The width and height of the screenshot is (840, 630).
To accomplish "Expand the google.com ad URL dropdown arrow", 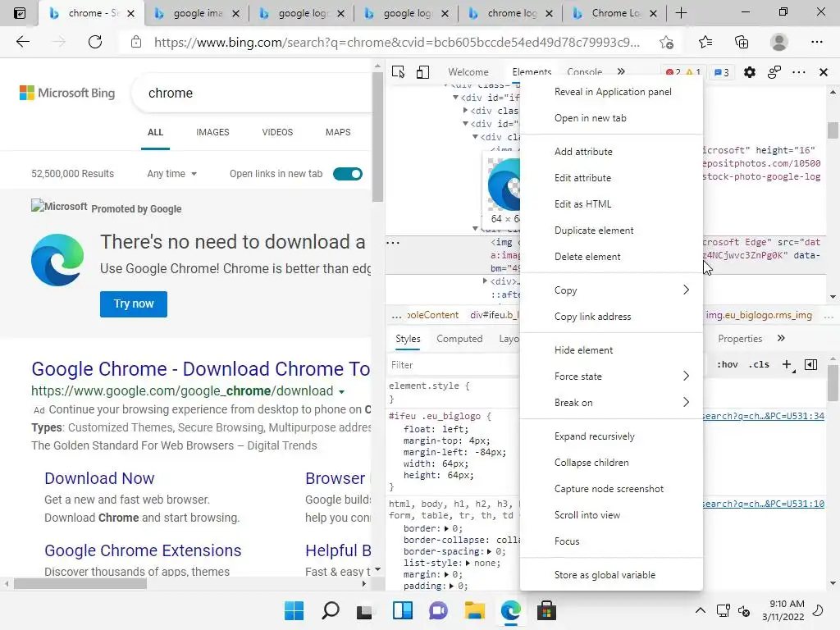I will tap(342, 391).
